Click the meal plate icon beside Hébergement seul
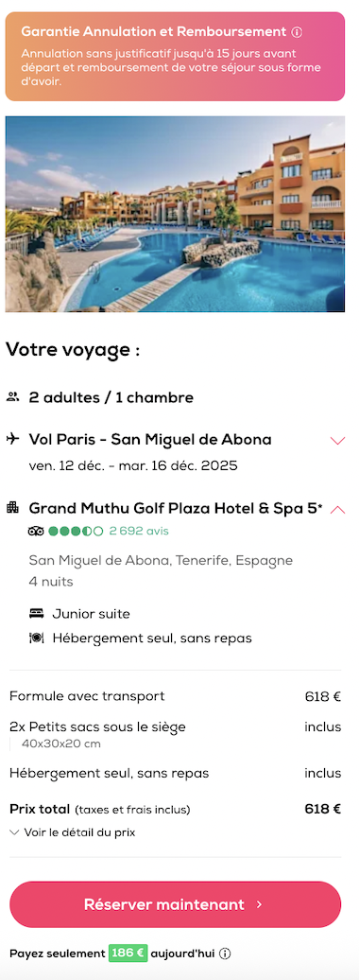This screenshot has height=980, width=359. (36, 639)
